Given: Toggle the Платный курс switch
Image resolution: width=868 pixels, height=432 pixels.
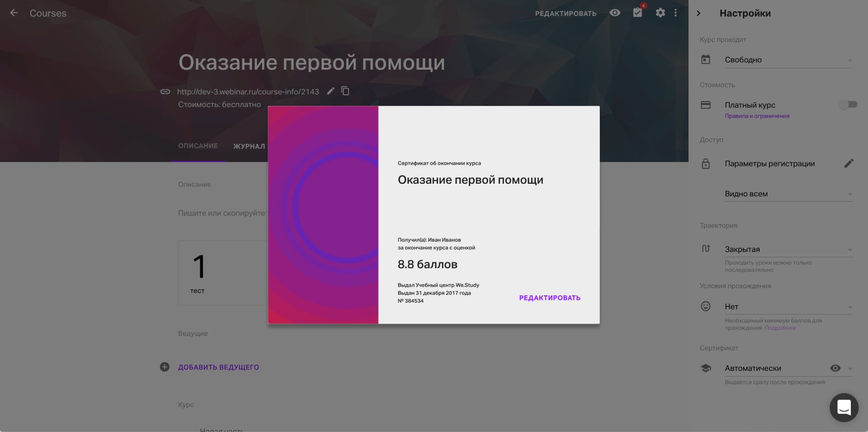Looking at the screenshot, I should [848, 105].
